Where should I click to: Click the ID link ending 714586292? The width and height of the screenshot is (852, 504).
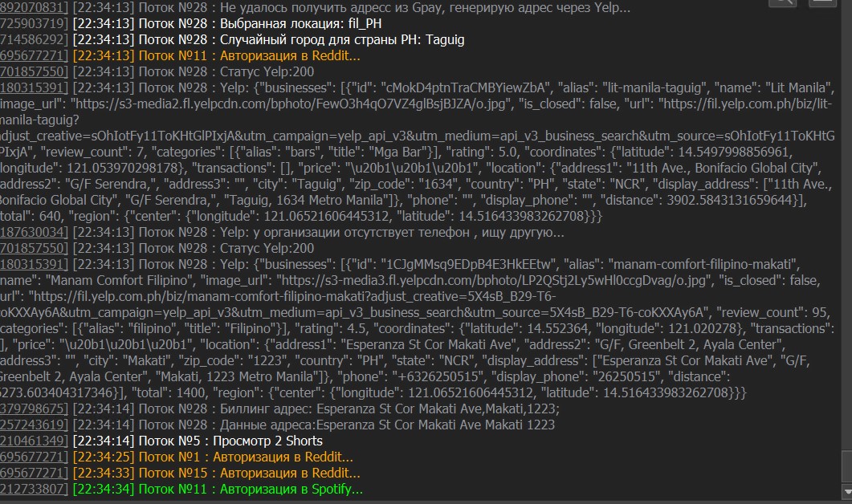(x=34, y=39)
